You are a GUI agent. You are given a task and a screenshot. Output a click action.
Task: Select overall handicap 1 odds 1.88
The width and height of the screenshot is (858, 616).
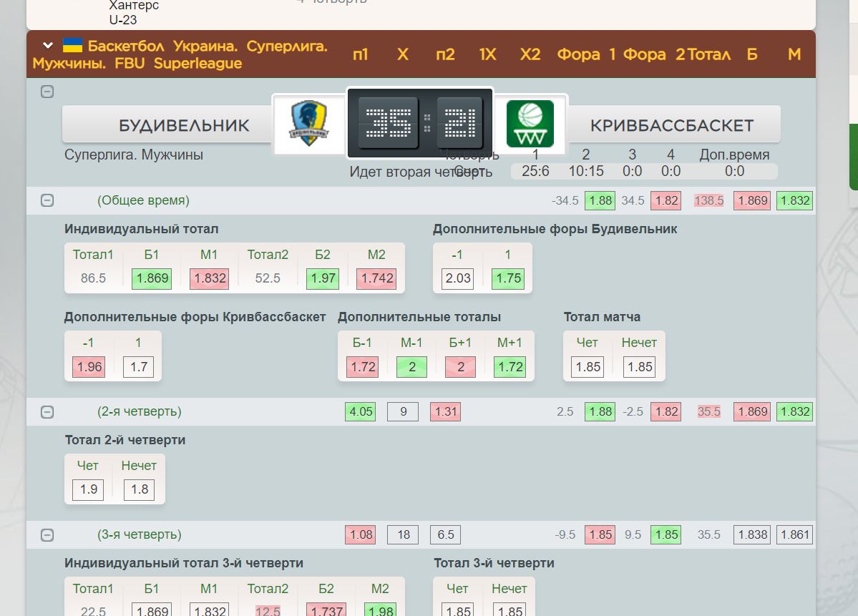pyautogui.click(x=600, y=201)
